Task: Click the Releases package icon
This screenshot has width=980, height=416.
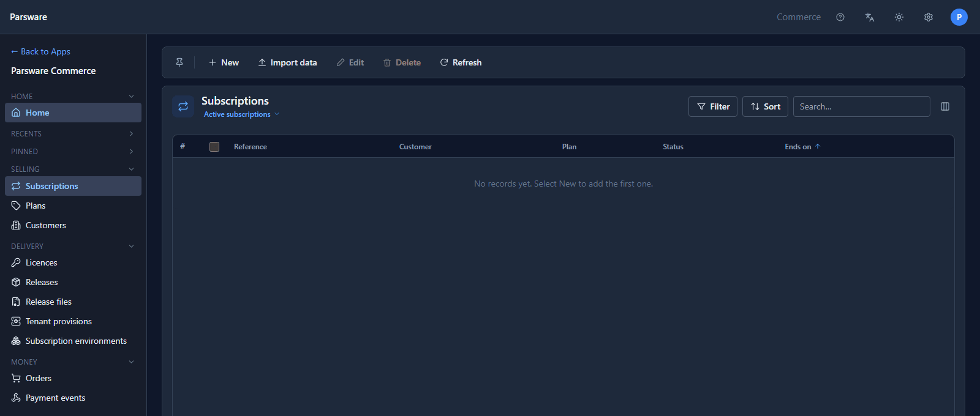Action: 16,282
